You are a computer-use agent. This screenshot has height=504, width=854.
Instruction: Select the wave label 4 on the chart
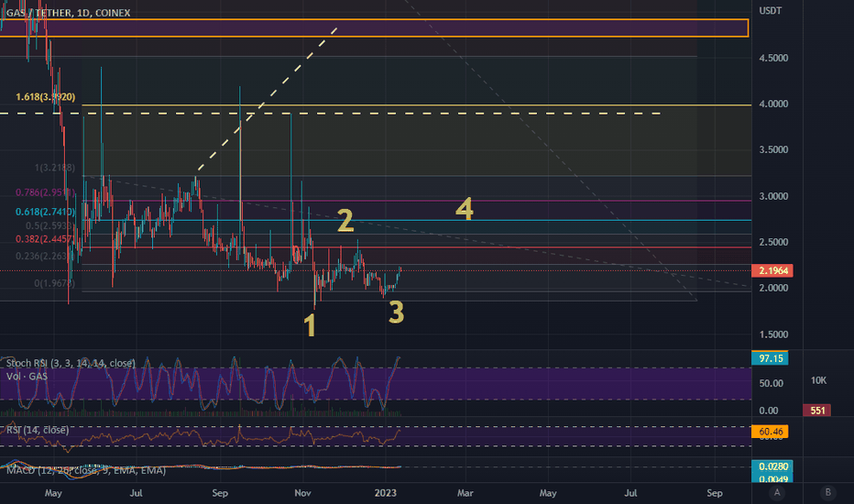click(x=465, y=208)
